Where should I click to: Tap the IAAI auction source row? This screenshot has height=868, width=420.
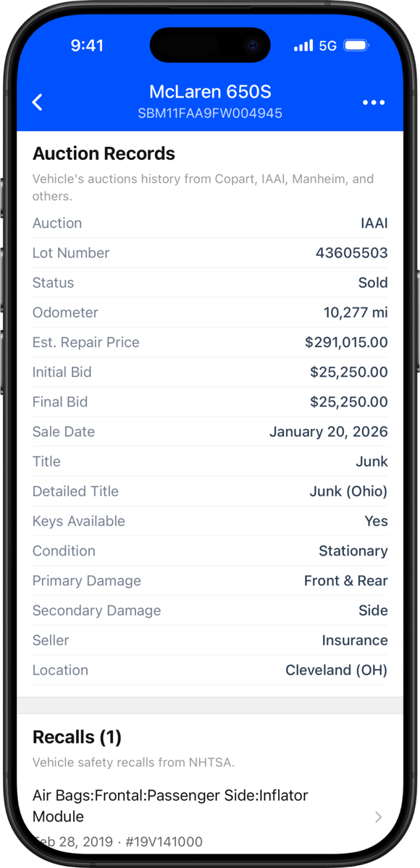click(x=210, y=223)
